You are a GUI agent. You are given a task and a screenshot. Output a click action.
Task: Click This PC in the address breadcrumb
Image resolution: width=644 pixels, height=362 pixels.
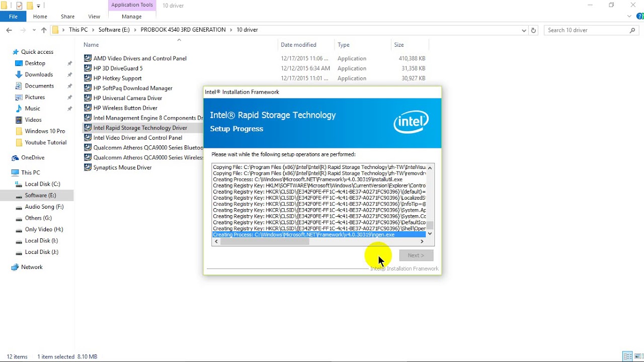pyautogui.click(x=78, y=30)
